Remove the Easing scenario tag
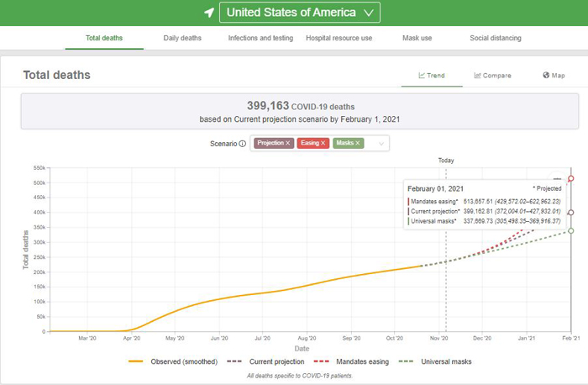Screen dimensions: 588x385 323,143
